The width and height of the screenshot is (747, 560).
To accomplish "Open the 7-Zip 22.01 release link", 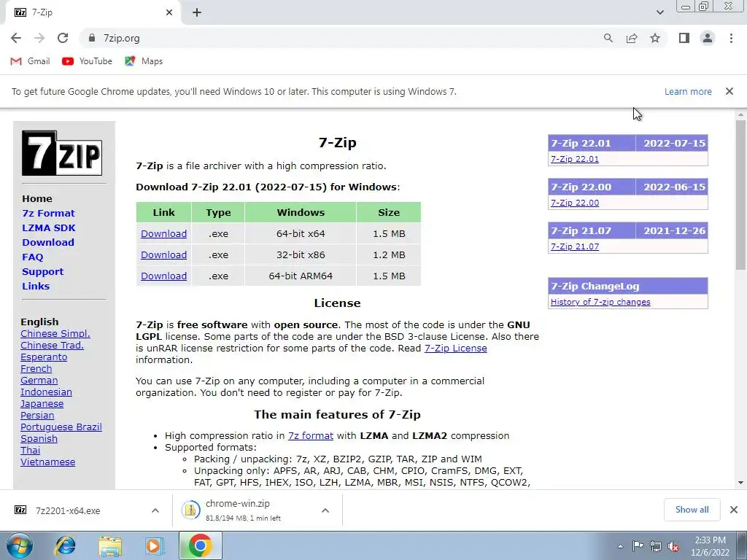I will click(x=575, y=159).
